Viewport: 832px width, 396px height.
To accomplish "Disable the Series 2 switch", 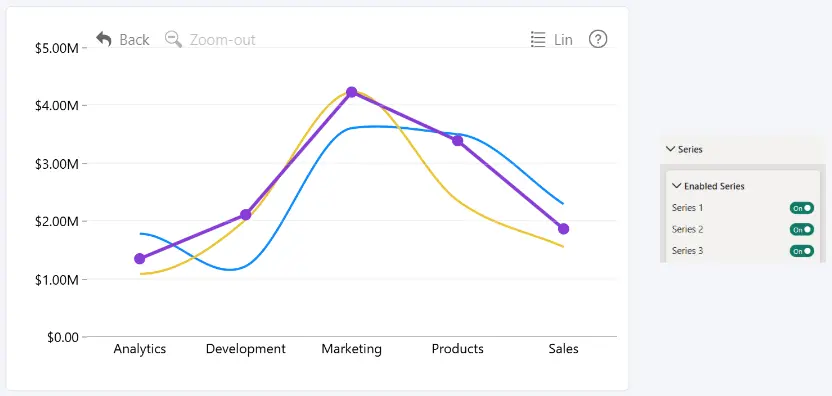I will 802,229.
